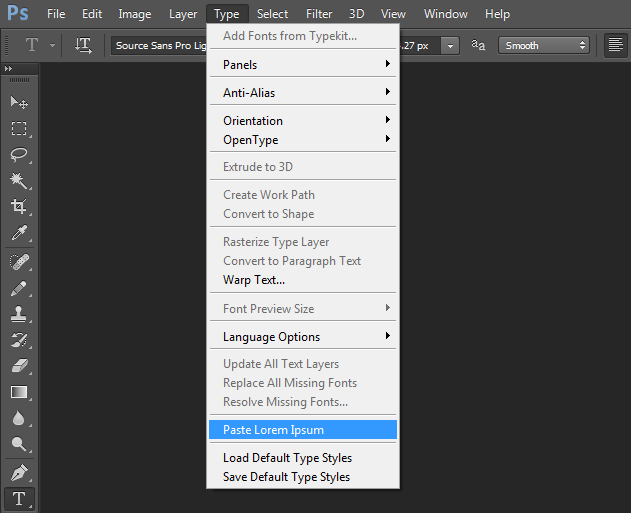Click Update All Text Layers entry
Screen dimensions: 631x513
click(x=303, y=364)
